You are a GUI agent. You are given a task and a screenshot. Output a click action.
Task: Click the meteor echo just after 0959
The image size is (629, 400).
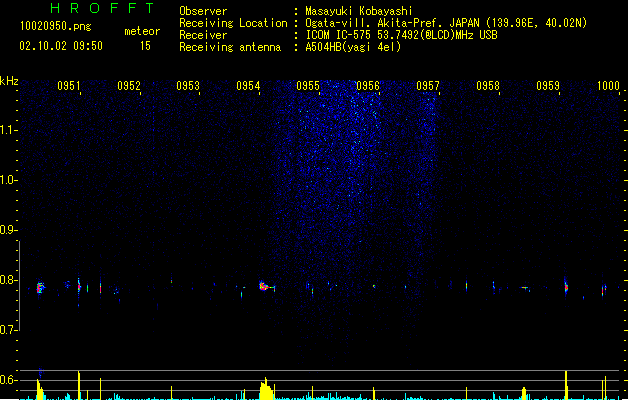point(566,287)
